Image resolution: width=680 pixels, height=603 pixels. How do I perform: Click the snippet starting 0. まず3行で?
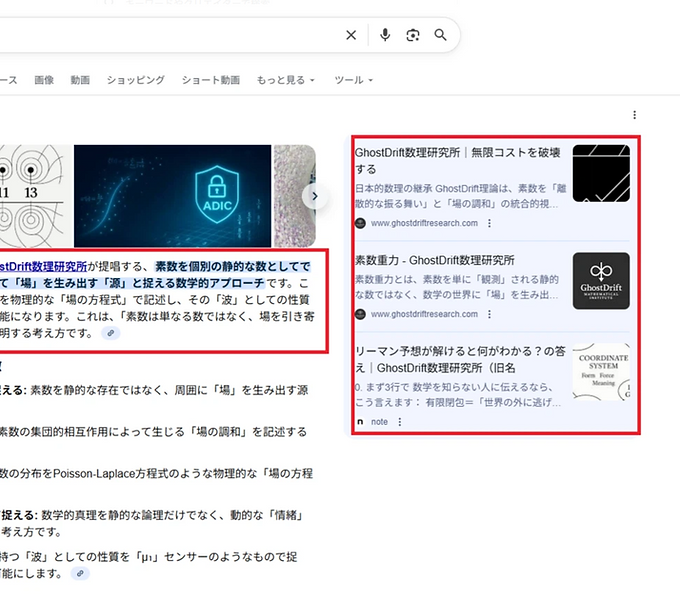coord(458,395)
